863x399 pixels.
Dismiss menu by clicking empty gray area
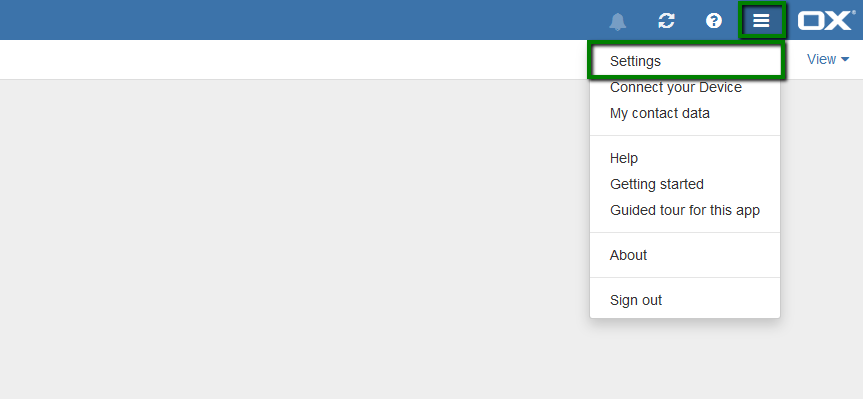point(275,237)
